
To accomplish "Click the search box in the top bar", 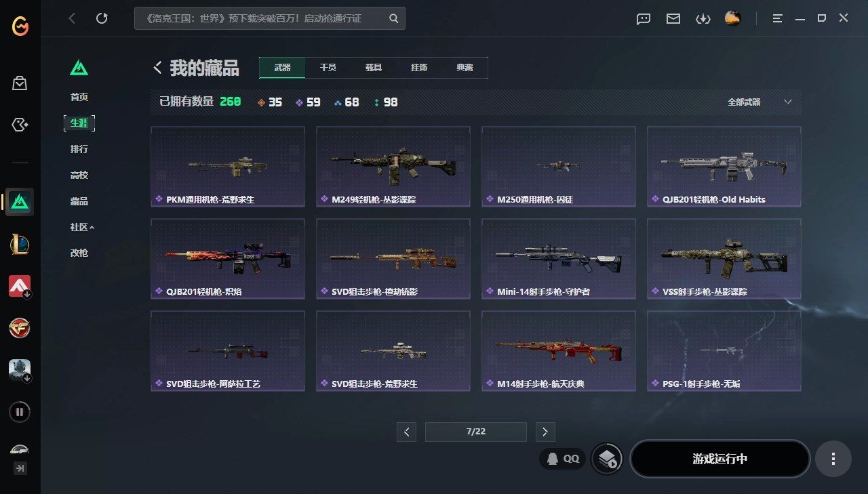I will [270, 18].
